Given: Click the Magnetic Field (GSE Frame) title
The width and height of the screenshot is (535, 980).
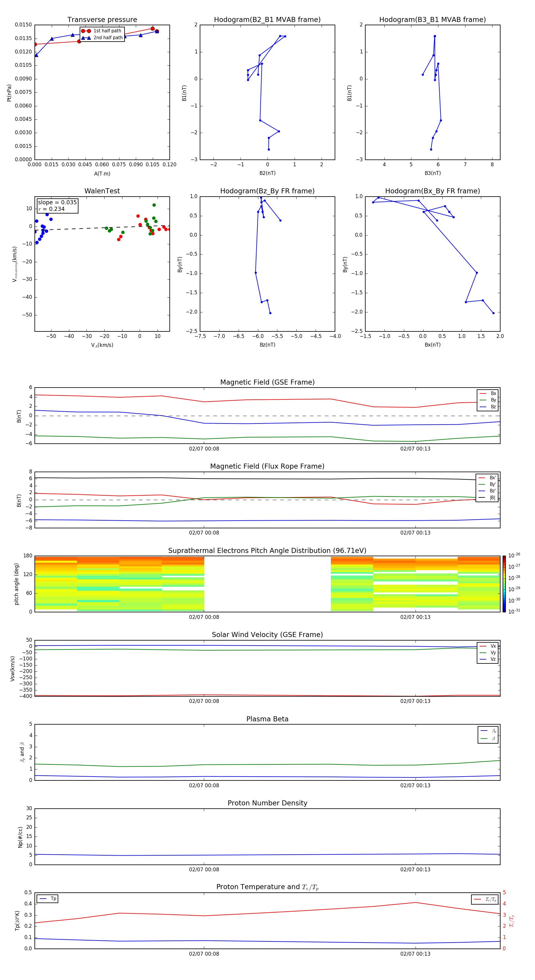Looking at the screenshot, I should [267, 382].
